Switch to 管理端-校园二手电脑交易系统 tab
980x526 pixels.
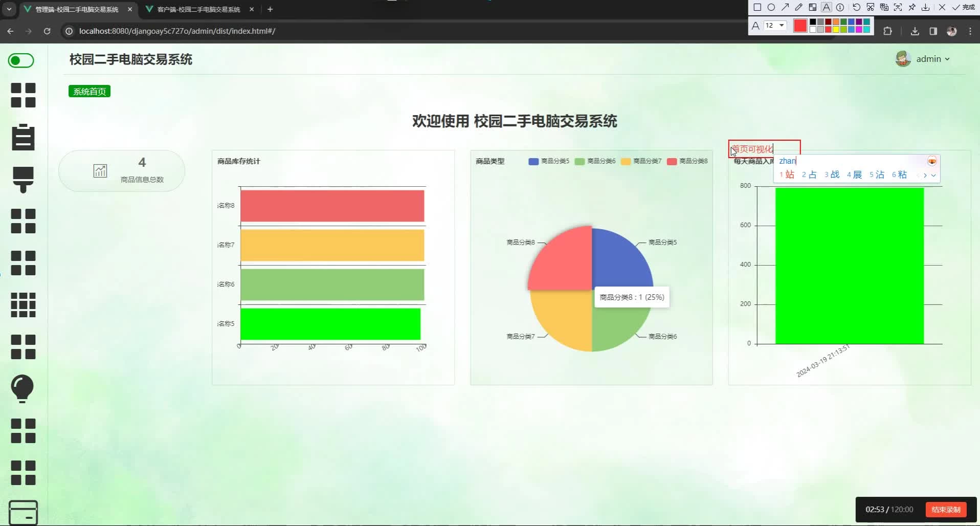point(78,9)
